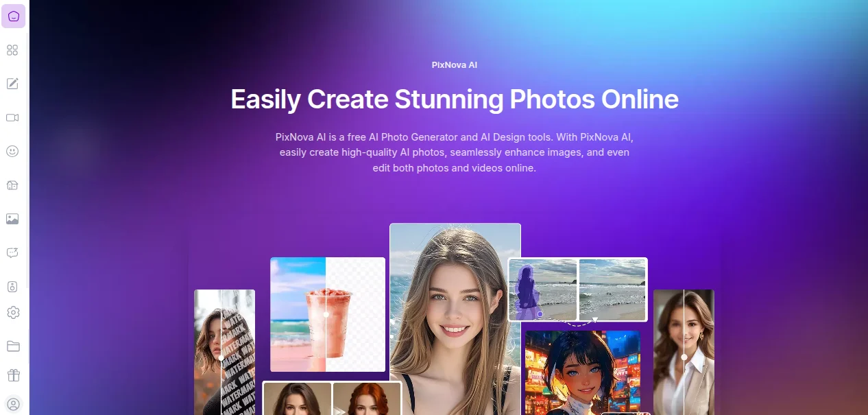Open the house interior design icon
868x415 pixels.
click(12, 185)
